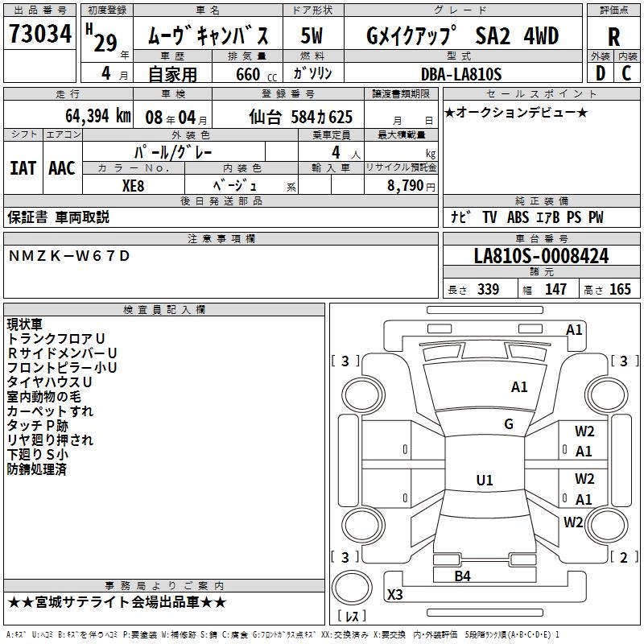Select the door shape value 5W
Screen dimensions: 644x644
coord(312,35)
